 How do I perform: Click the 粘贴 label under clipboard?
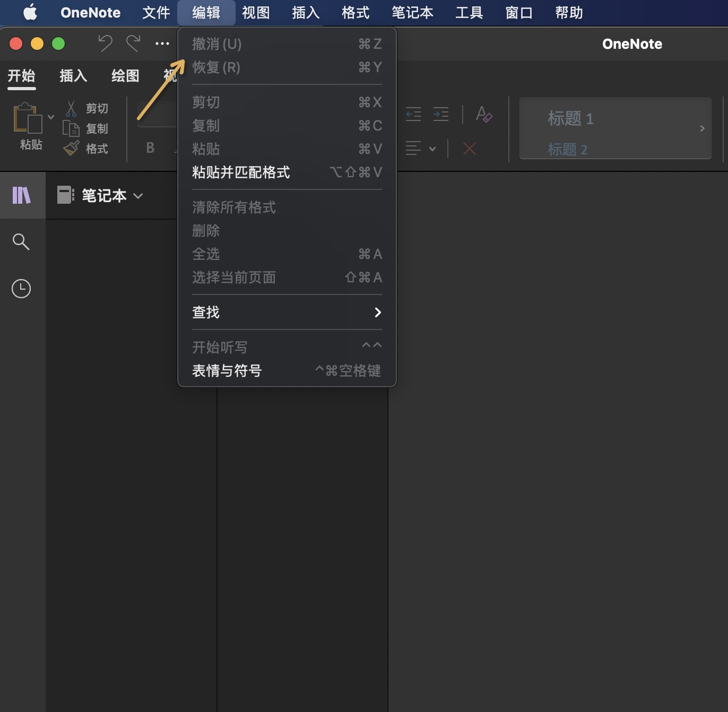(31, 144)
